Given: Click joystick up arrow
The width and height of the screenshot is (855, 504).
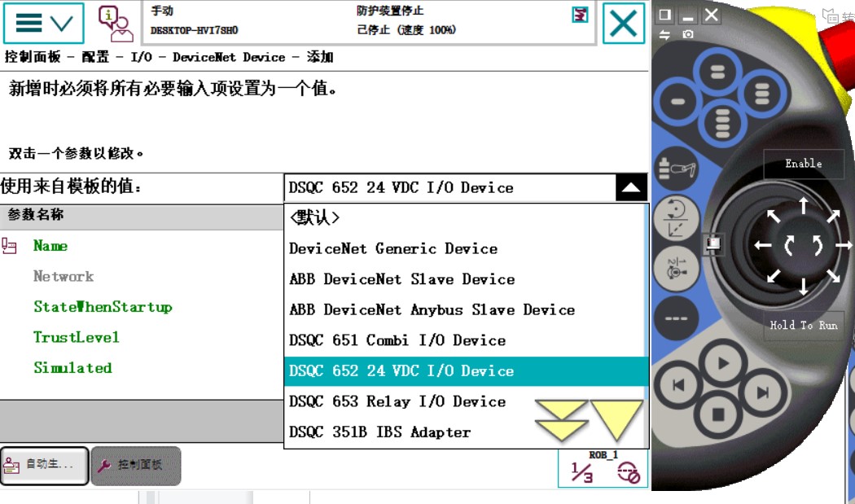Looking at the screenshot, I should pyautogui.click(x=803, y=205).
